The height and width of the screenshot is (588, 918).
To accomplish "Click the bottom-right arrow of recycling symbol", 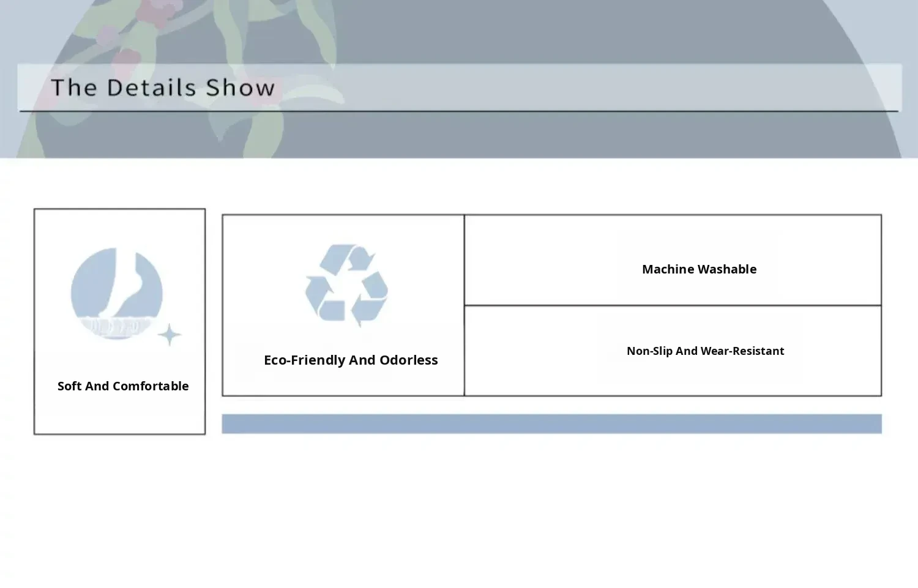I will point(371,300).
